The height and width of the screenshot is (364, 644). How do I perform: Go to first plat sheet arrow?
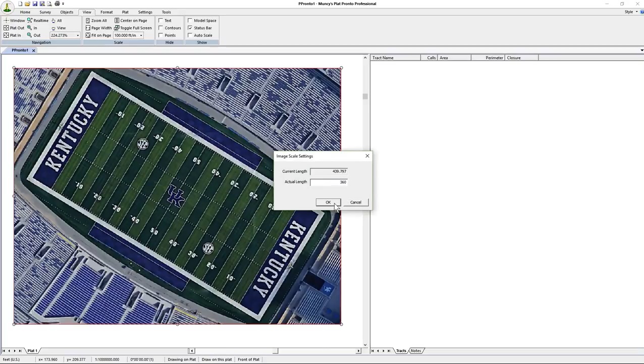click(4, 350)
